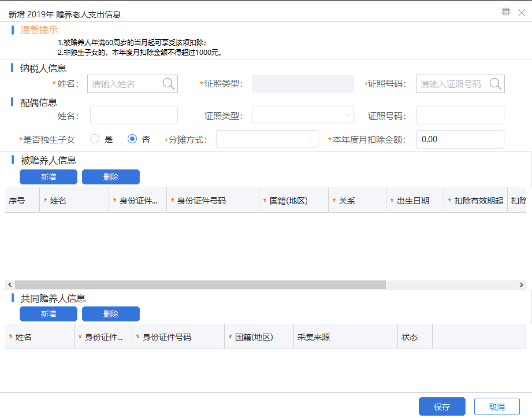Select 是 for 是否独生子女
The height and width of the screenshot is (418, 532).
click(x=95, y=139)
